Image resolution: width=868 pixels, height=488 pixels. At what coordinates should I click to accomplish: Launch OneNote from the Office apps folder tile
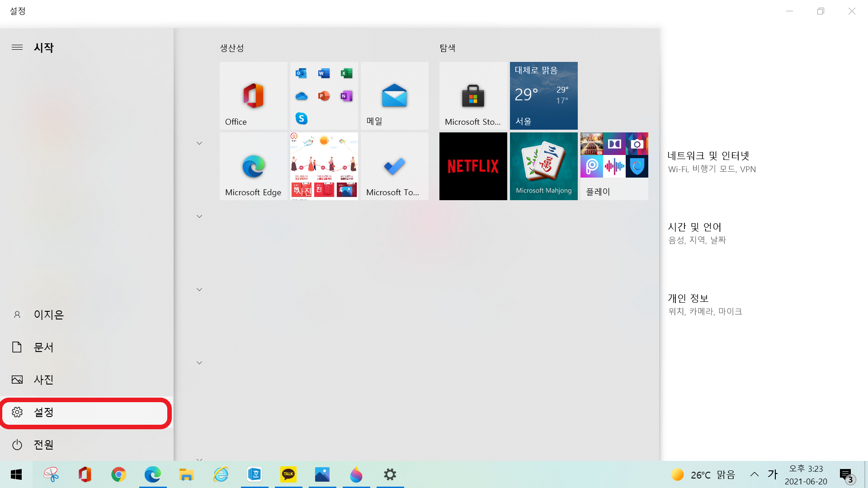pyautogui.click(x=347, y=96)
